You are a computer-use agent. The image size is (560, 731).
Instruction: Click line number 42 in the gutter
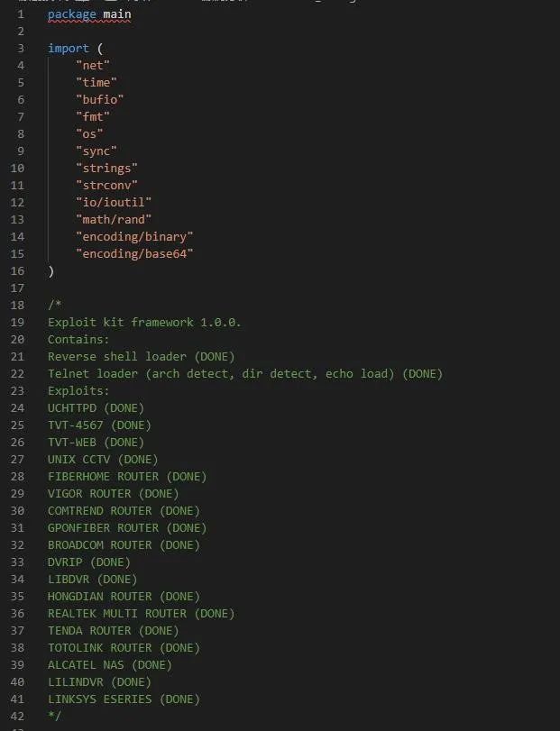17,716
